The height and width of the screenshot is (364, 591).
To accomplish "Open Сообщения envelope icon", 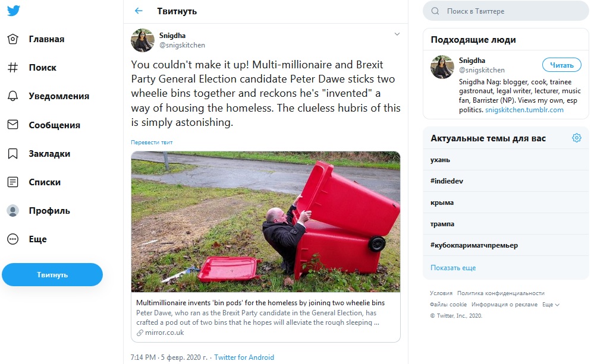I will (x=13, y=125).
